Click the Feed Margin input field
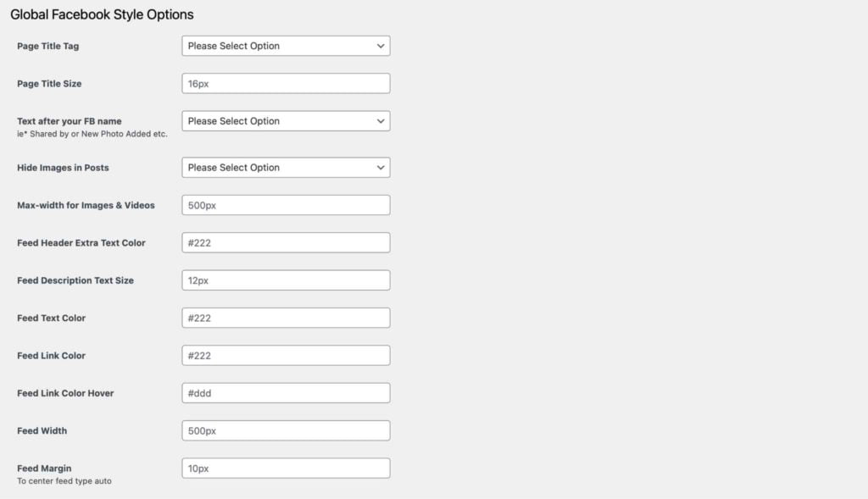 (x=286, y=469)
